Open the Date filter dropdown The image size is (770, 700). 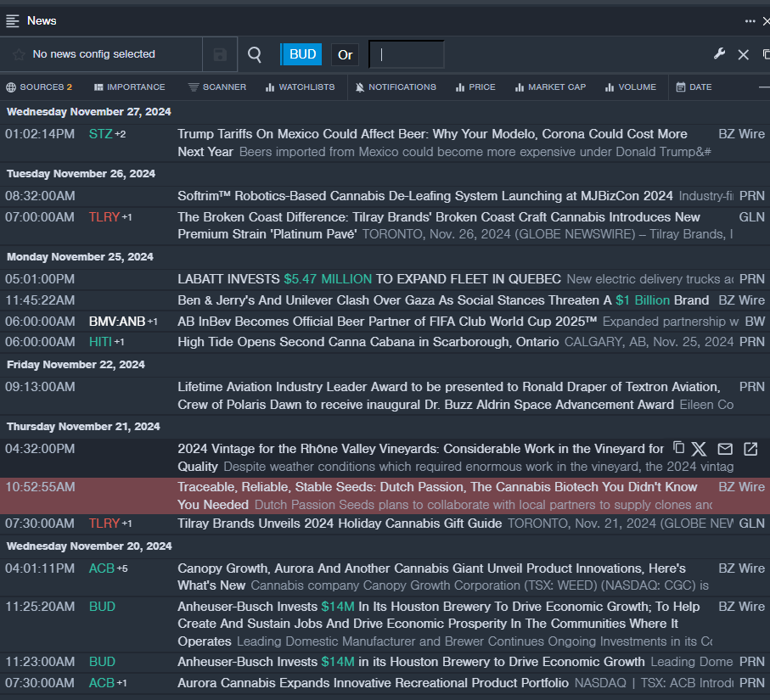694,87
